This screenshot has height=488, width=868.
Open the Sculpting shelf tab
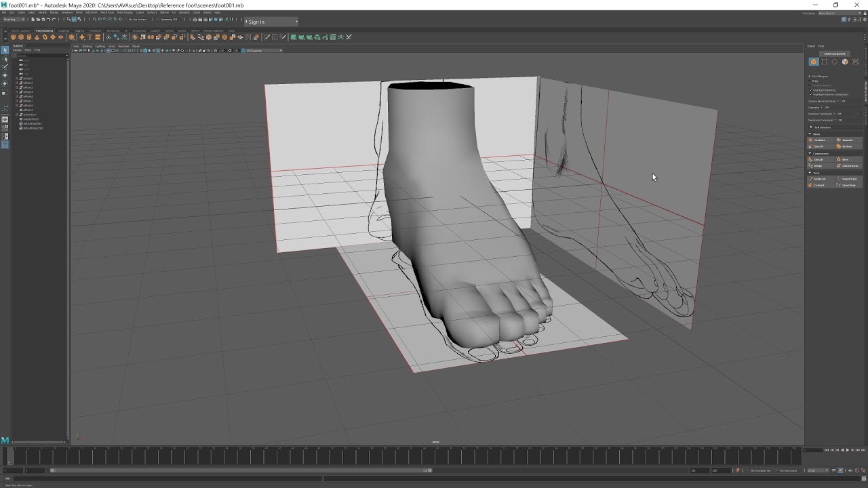point(64,30)
